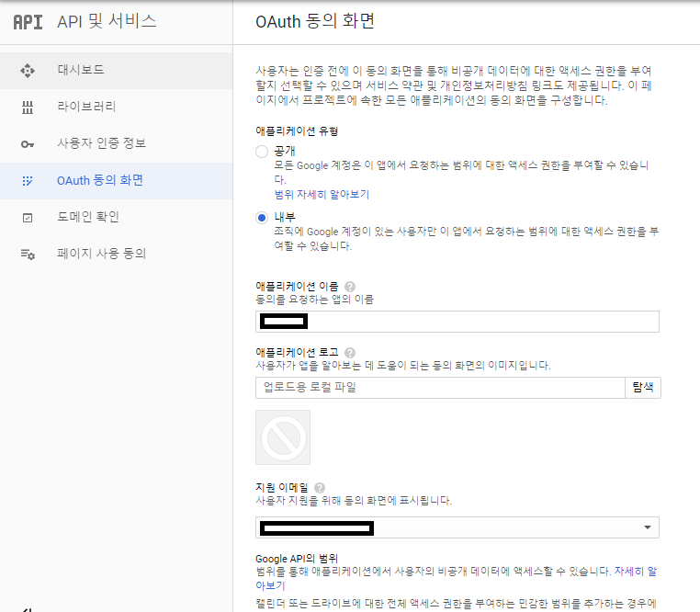Click the 애플리케이션 이름 input field
The height and width of the screenshot is (612, 700).
click(x=457, y=322)
